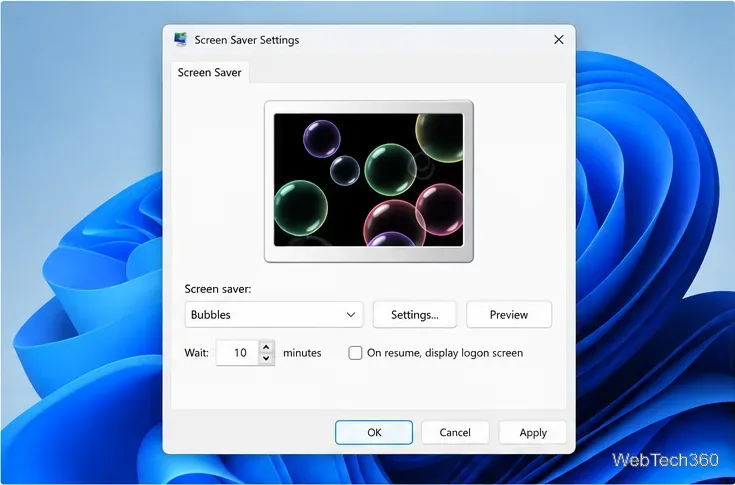Open screen saver Settings... button

point(414,314)
